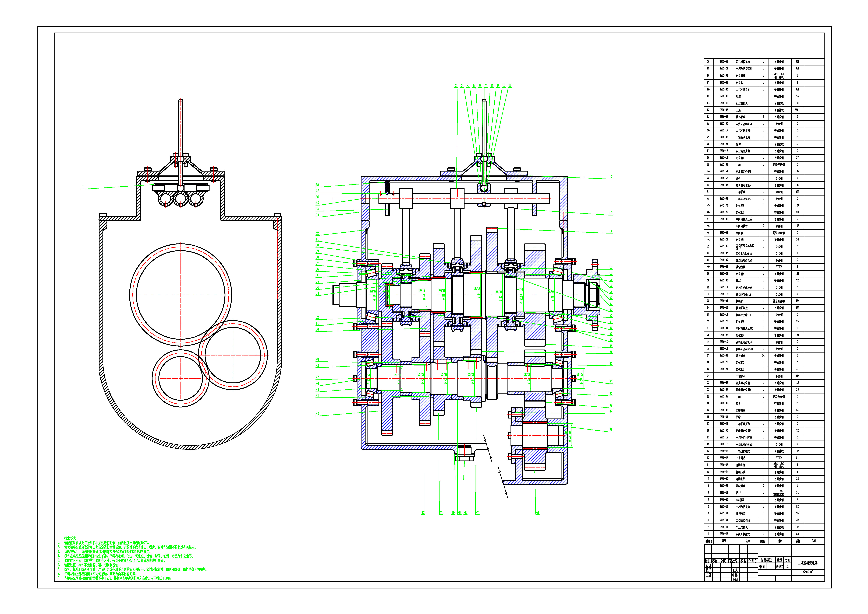The height and width of the screenshot is (614, 868).
Task: Select balloon number 68 left of section view
Action: point(318,185)
